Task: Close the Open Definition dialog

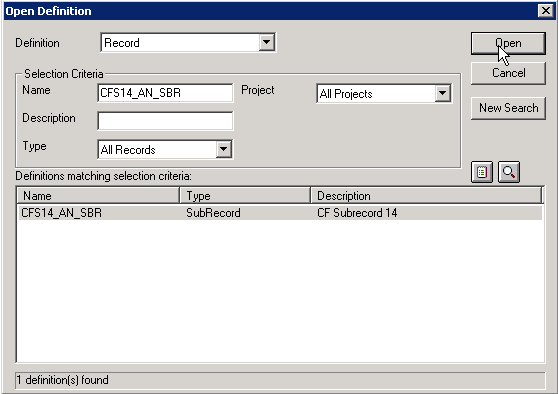Action: coord(546,11)
